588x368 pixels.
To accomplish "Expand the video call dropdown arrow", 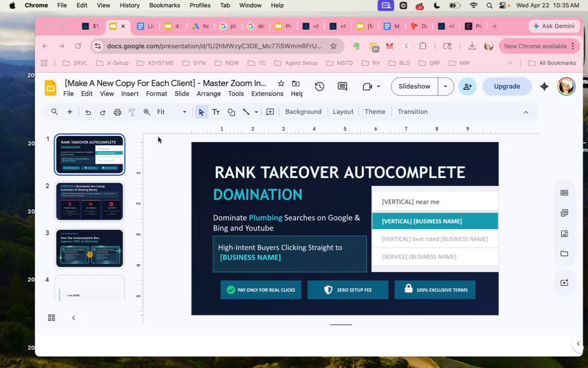I will (378, 86).
